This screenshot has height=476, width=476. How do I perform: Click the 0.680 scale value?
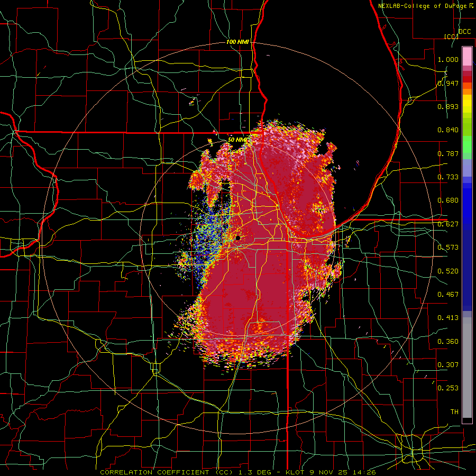448,200
